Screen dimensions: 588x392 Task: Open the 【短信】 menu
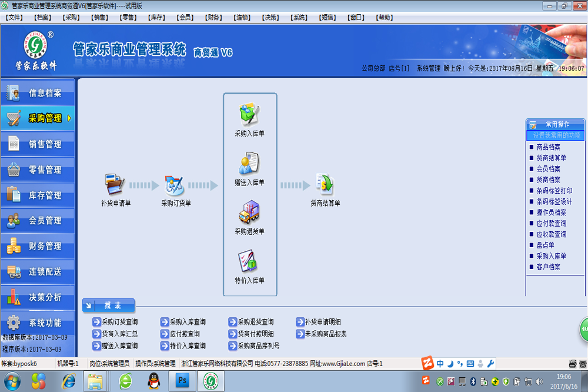tap(328, 17)
